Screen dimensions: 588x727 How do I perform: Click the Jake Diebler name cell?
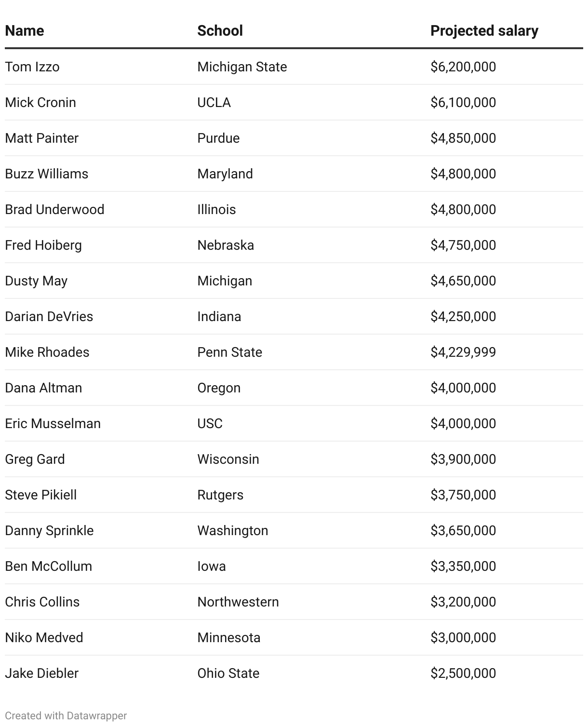pyautogui.click(x=42, y=673)
